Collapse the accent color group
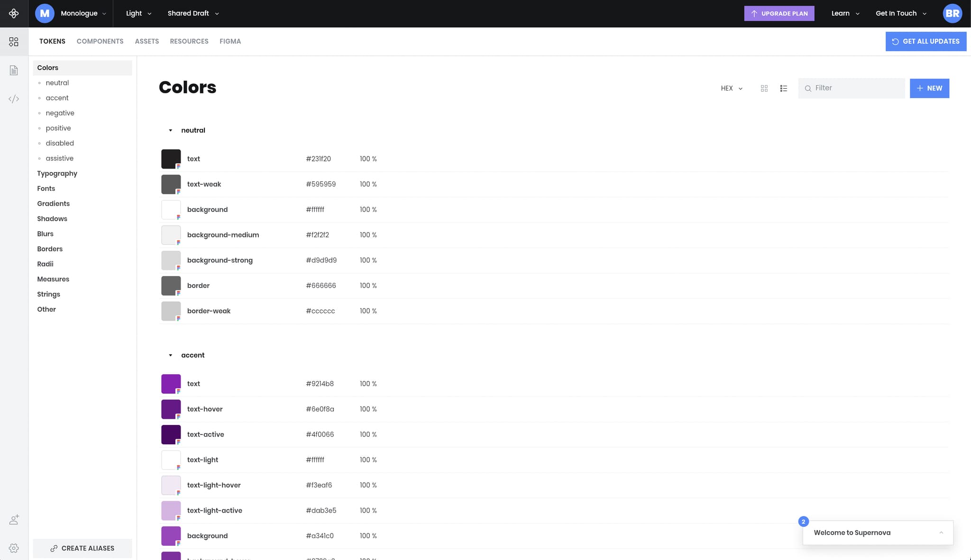 click(170, 355)
